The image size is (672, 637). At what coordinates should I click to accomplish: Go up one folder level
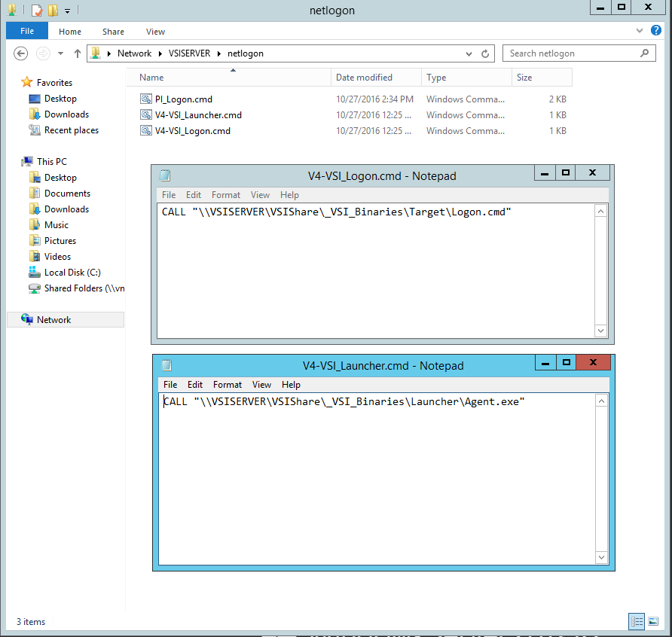(x=77, y=53)
